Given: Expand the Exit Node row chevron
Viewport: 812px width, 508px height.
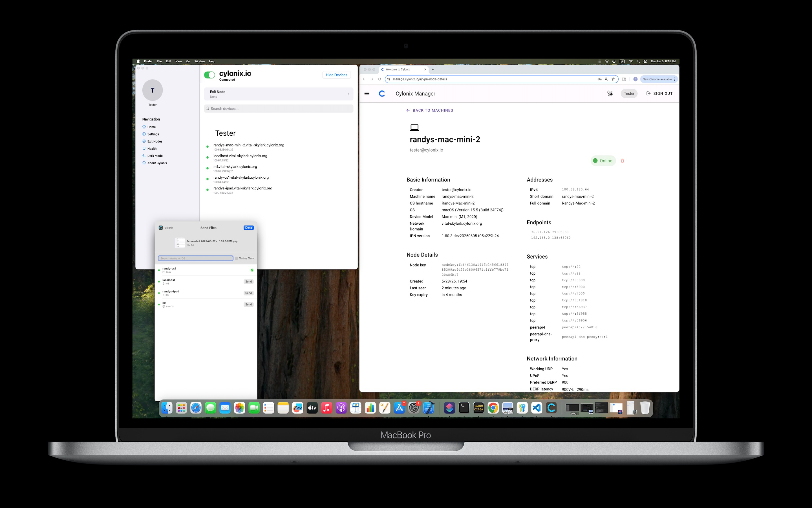Looking at the screenshot, I should [348, 94].
